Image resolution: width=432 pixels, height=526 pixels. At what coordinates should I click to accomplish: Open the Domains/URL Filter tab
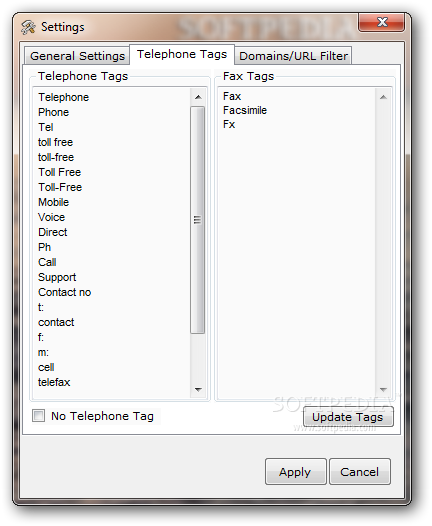coord(293,56)
